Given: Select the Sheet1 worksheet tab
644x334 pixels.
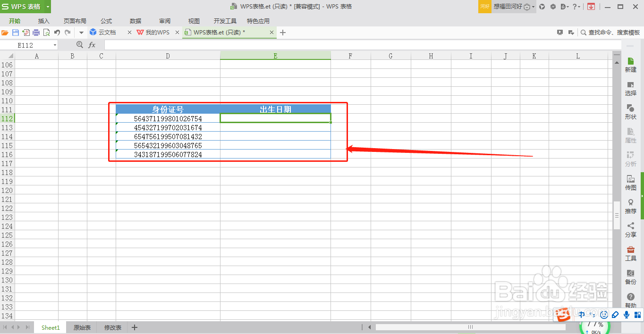Looking at the screenshot, I should pos(51,327).
